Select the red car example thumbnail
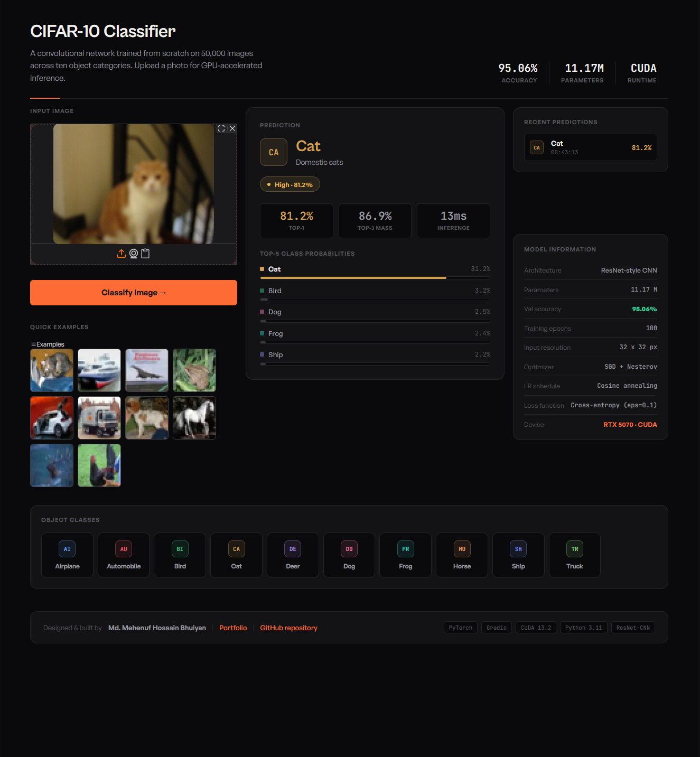Viewport: 700px width, 757px height. click(x=52, y=418)
